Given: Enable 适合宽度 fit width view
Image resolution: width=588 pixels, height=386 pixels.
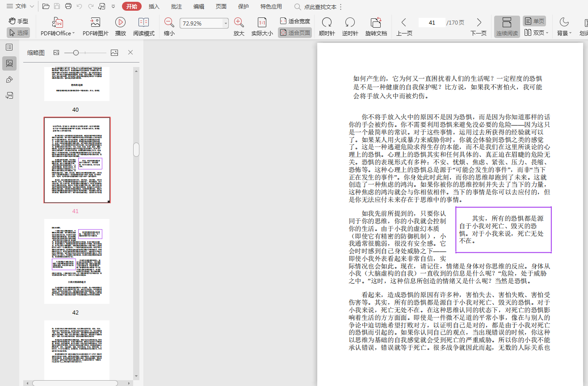Looking at the screenshot, I should [295, 21].
